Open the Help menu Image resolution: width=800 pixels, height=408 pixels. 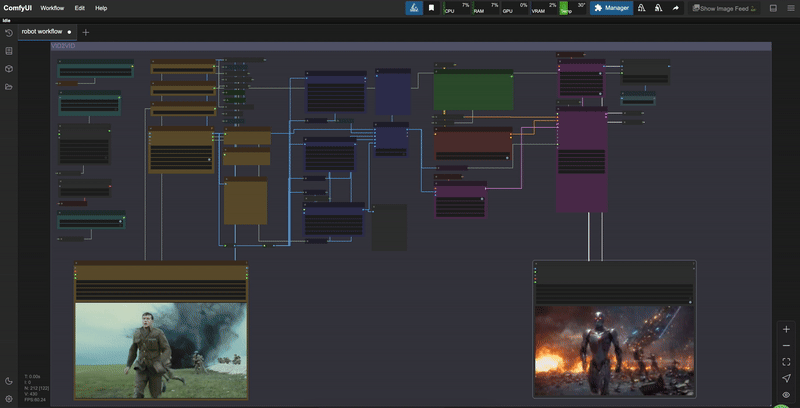[x=101, y=8]
